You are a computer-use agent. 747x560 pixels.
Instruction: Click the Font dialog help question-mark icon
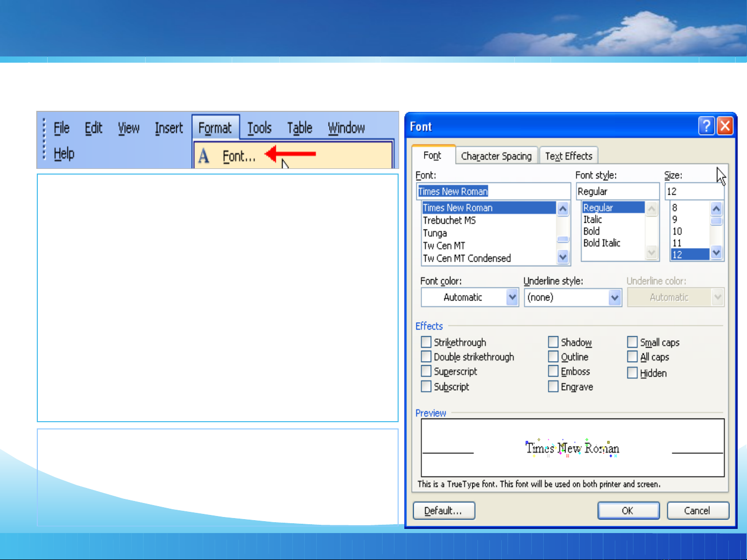tap(706, 126)
